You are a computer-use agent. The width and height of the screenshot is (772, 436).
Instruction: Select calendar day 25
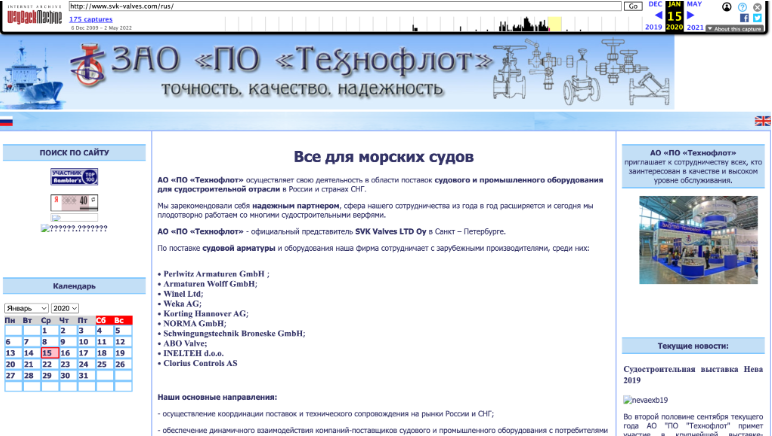(x=104, y=364)
